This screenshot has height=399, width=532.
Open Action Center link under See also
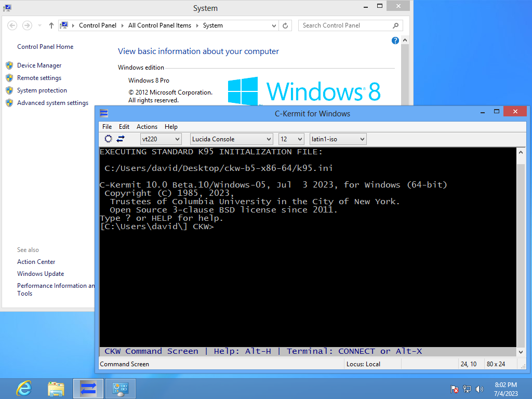pyautogui.click(x=36, y=262)
